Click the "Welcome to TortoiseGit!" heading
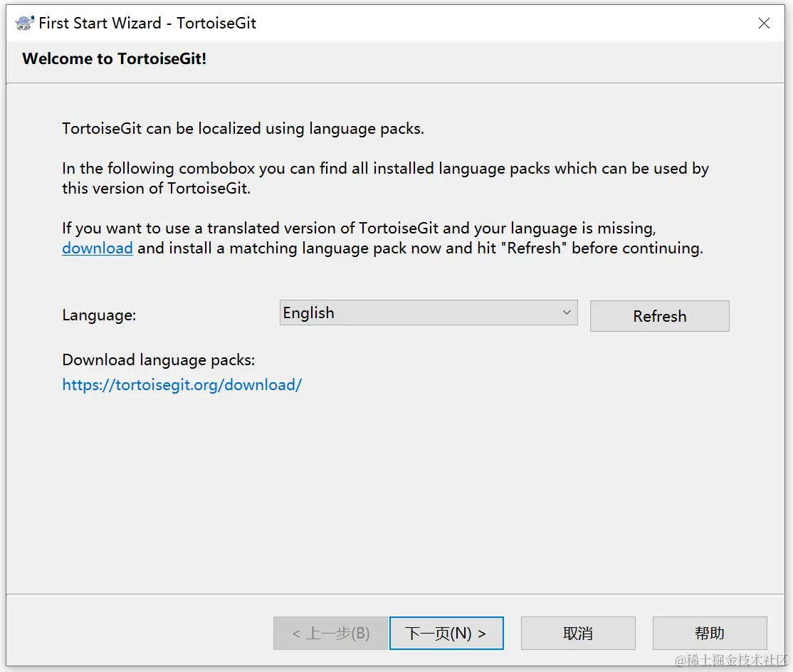The image size is (793, 672). (x=115, y=58)
